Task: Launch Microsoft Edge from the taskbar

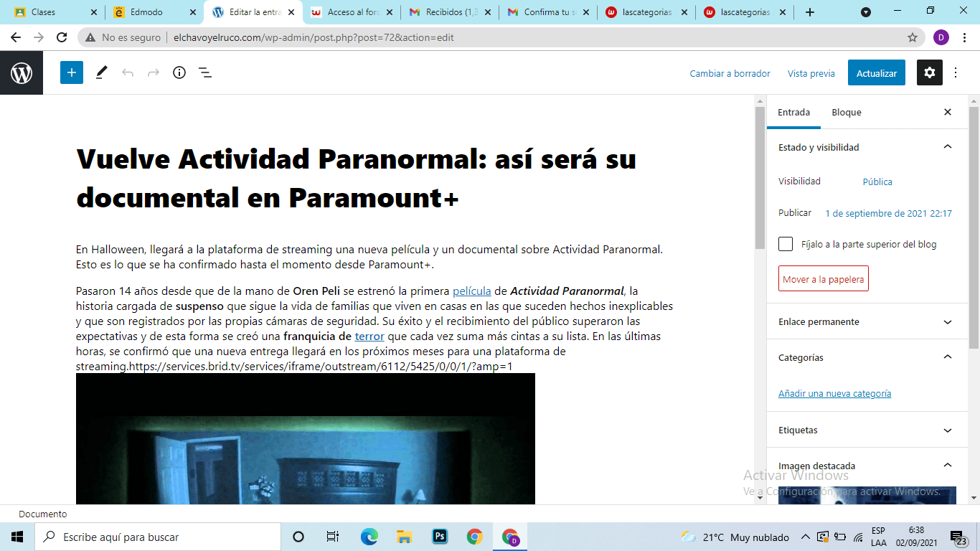Action: (369, 537)
